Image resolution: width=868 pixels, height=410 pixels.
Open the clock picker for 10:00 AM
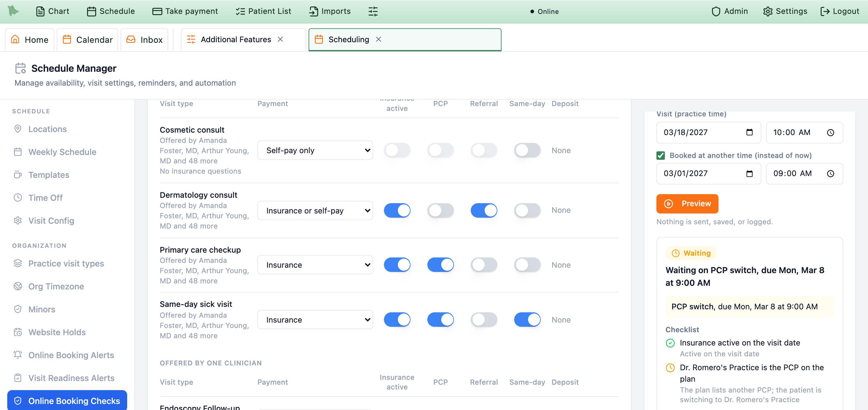pyautogui.click(x=830, y=133)
